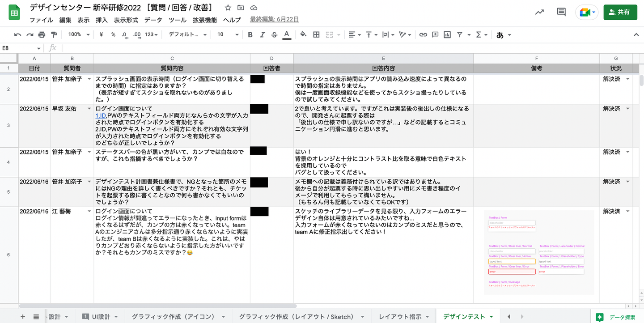Move the document with the folder icon
The width and height of the screenshot is (644, 323).
241,8
